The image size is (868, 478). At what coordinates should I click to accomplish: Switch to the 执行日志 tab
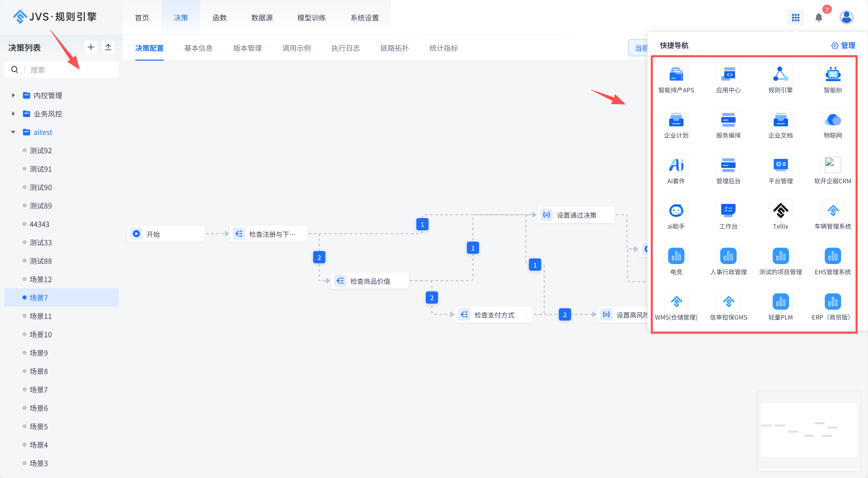tap(345, 48)
